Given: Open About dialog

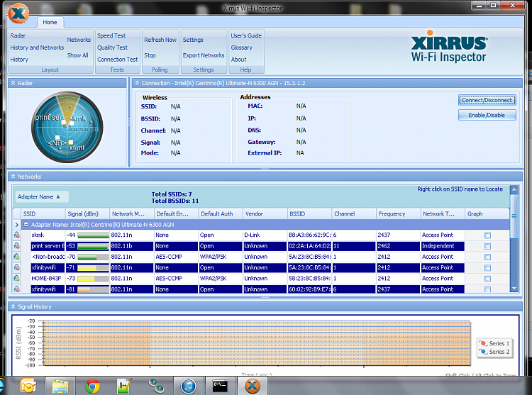Looking at the screenshot, I should (x=238, y=60).
